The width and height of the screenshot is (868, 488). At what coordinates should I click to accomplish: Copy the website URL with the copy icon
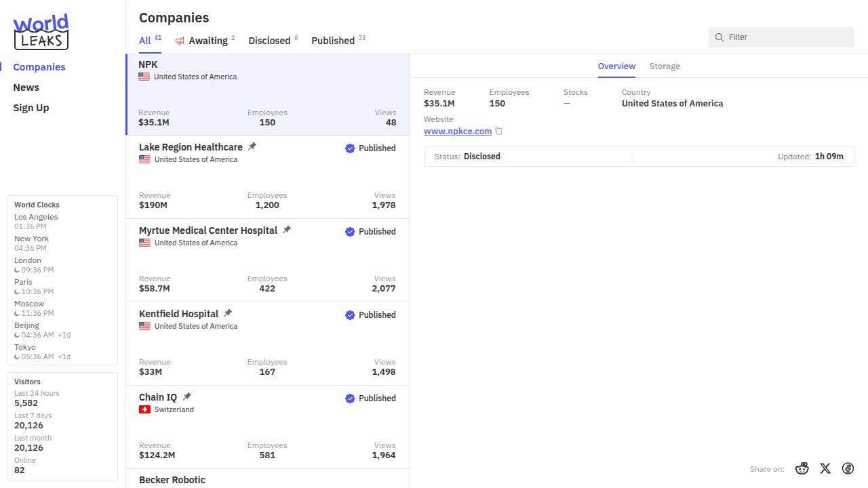499,131
